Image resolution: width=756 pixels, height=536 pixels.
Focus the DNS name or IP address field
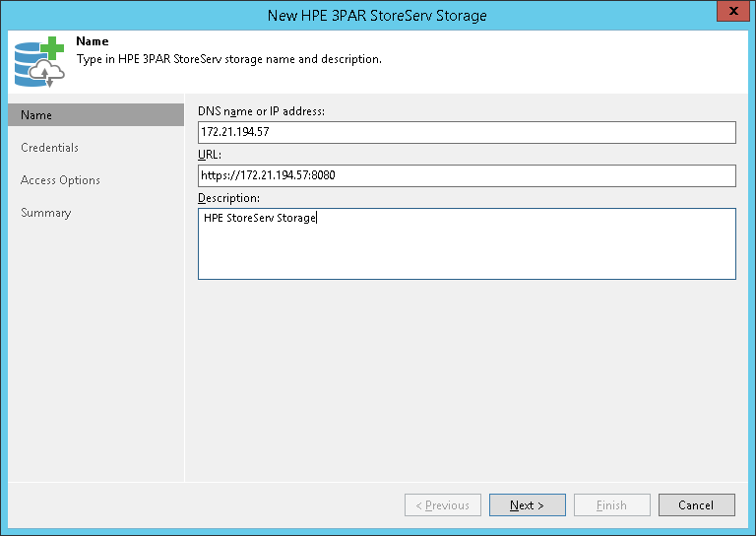point(467,133)
